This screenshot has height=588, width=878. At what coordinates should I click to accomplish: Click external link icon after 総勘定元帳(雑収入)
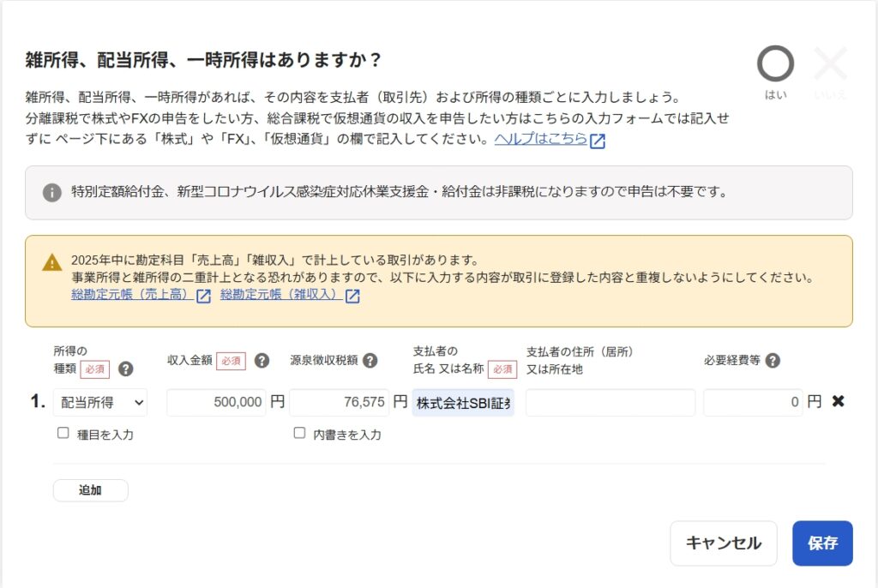pyautogui.click(x=352, y=297)
